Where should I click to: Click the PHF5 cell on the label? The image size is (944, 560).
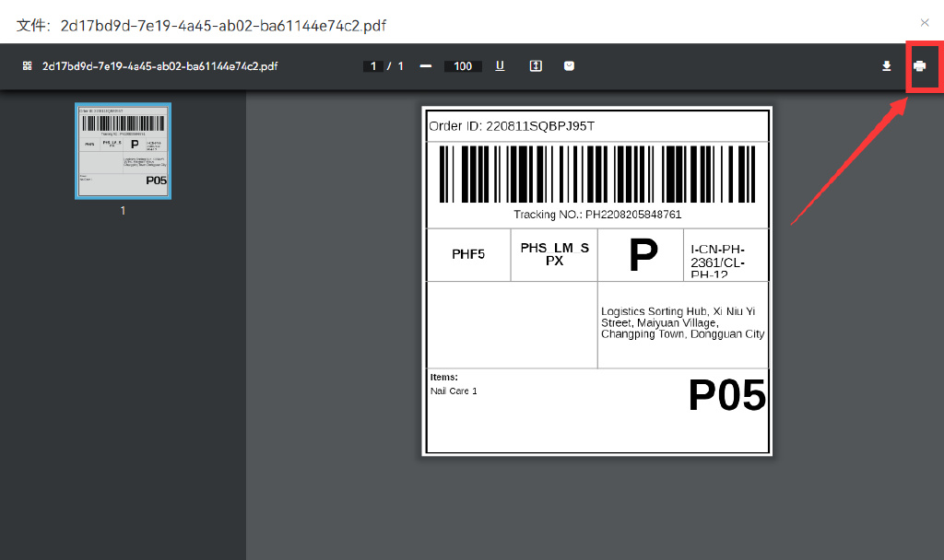tap(468, 254)
